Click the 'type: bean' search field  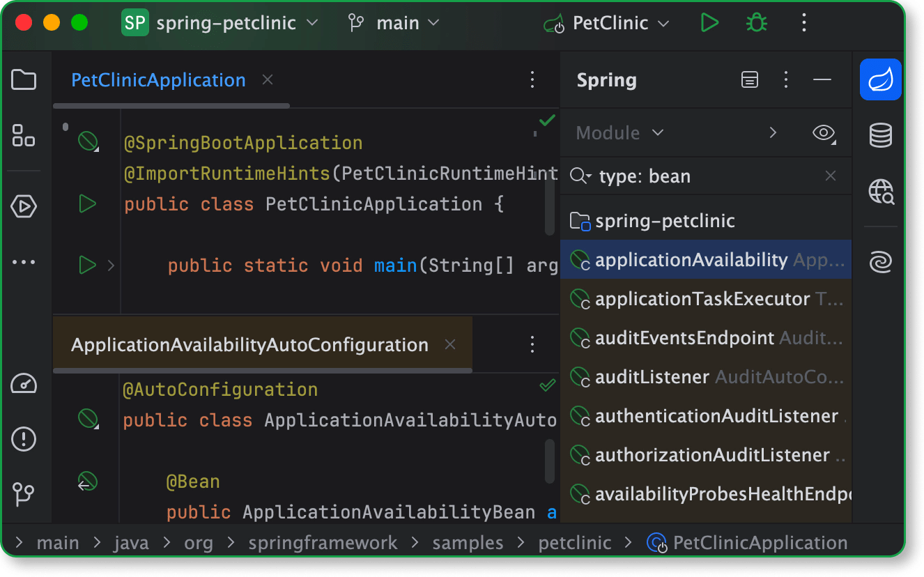(x=707, y=176)
